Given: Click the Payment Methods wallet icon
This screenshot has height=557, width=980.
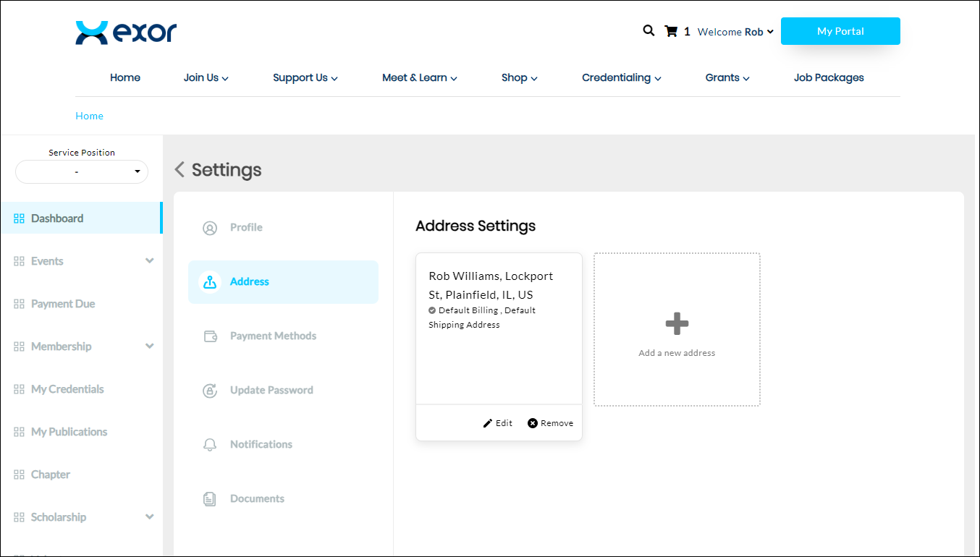Looking at the screenshot, I should click(210, 336).
